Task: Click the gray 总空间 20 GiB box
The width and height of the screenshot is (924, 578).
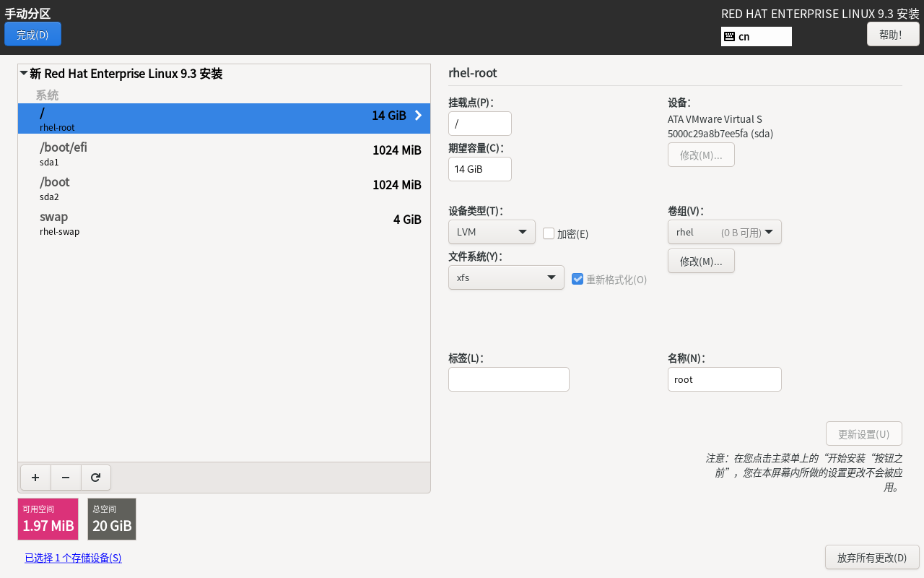Action: point(112,519)
